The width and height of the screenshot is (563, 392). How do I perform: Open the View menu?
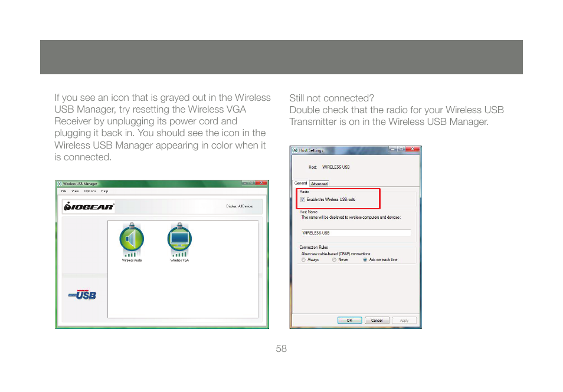coord(75,191)
